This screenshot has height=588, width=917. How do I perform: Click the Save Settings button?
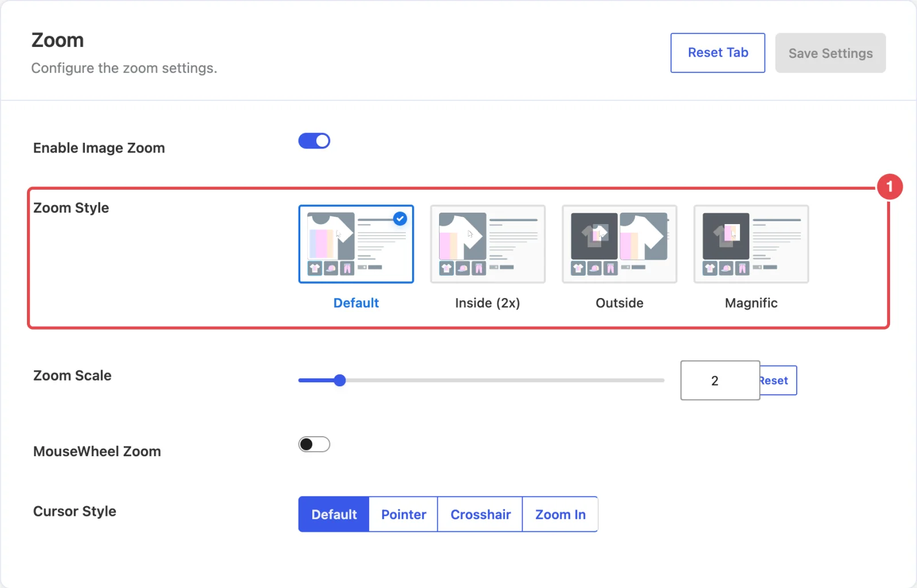coord(830,53)
